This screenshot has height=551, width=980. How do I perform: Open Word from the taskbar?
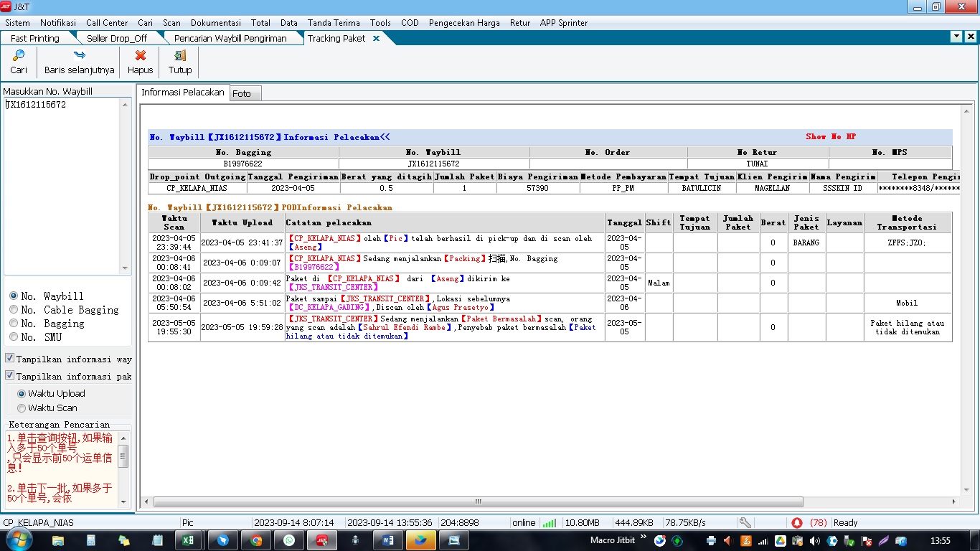coord(387,540)
